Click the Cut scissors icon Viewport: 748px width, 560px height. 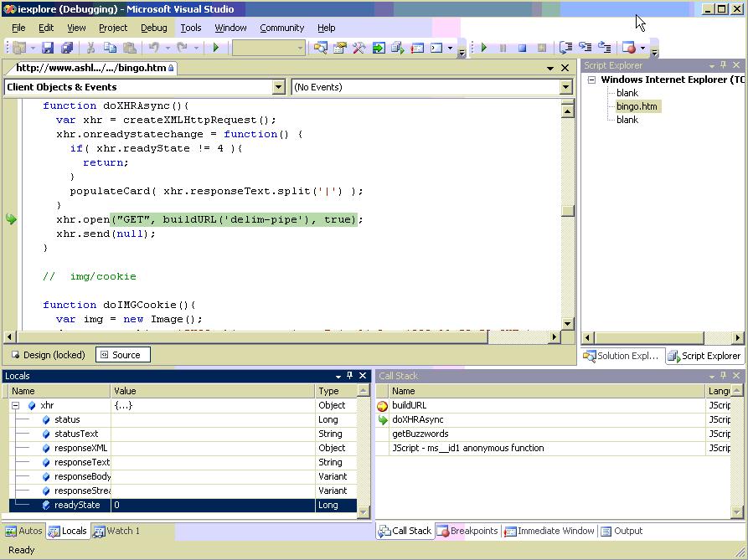click(x=90, y=48)
